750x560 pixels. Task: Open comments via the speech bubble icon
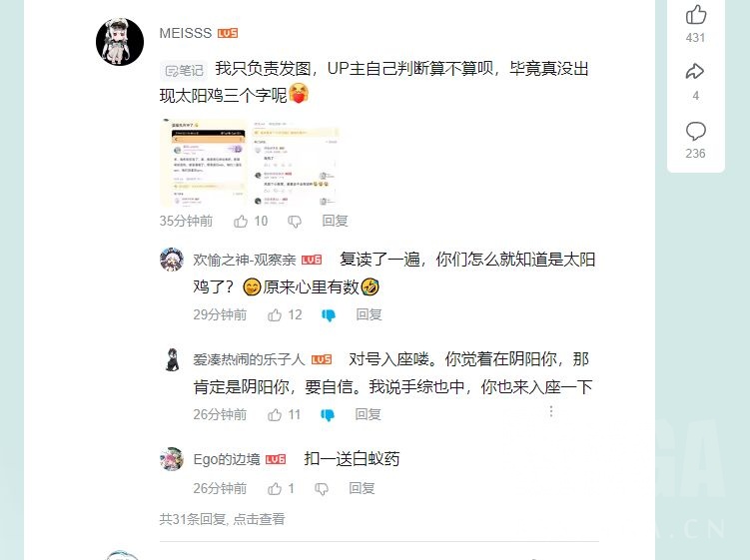pos(695,131)
